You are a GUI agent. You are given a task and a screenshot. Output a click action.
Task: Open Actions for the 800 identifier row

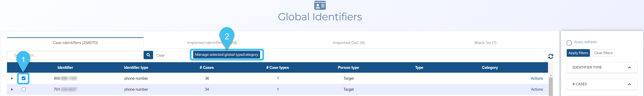536,79
